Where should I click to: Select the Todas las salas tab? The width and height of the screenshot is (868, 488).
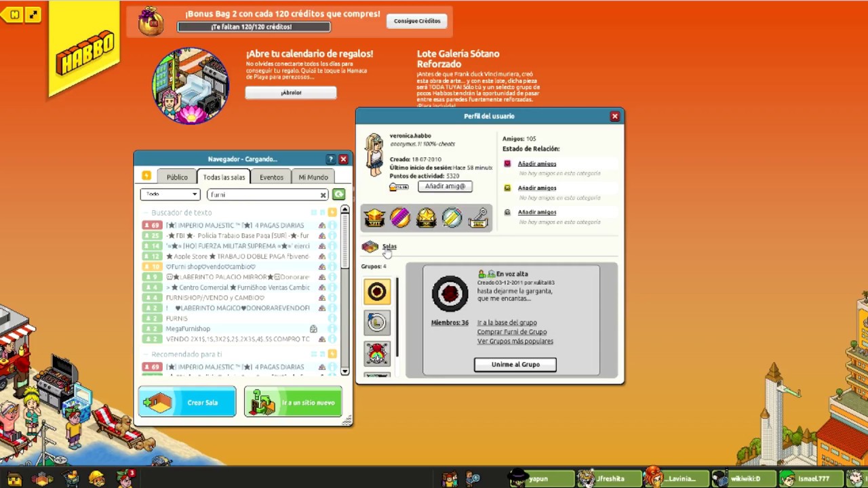(x=224, y=177)
